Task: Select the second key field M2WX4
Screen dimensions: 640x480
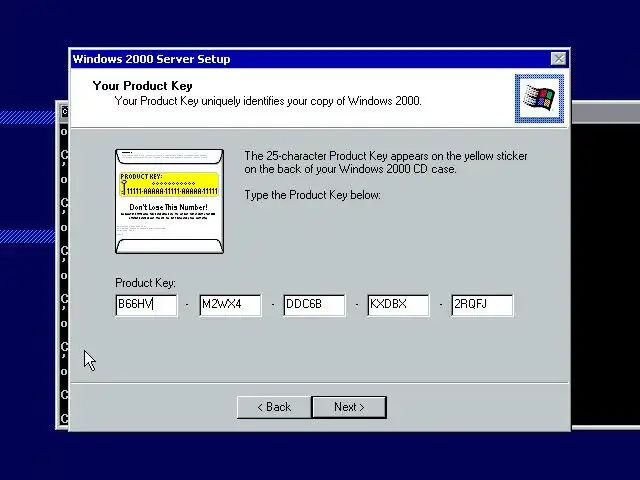Action: pos(231,305)
